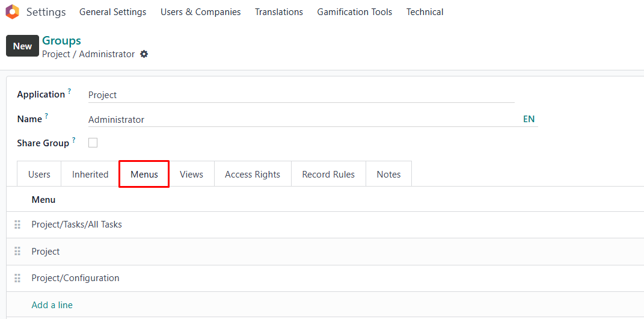
Task: Click drag handle of Project/Configuration row
Action: point(17,278)
